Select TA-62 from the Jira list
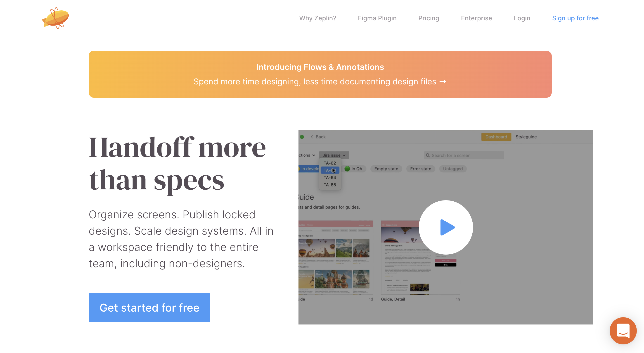This screenshot has width=644, height=353. click(329, 163)
